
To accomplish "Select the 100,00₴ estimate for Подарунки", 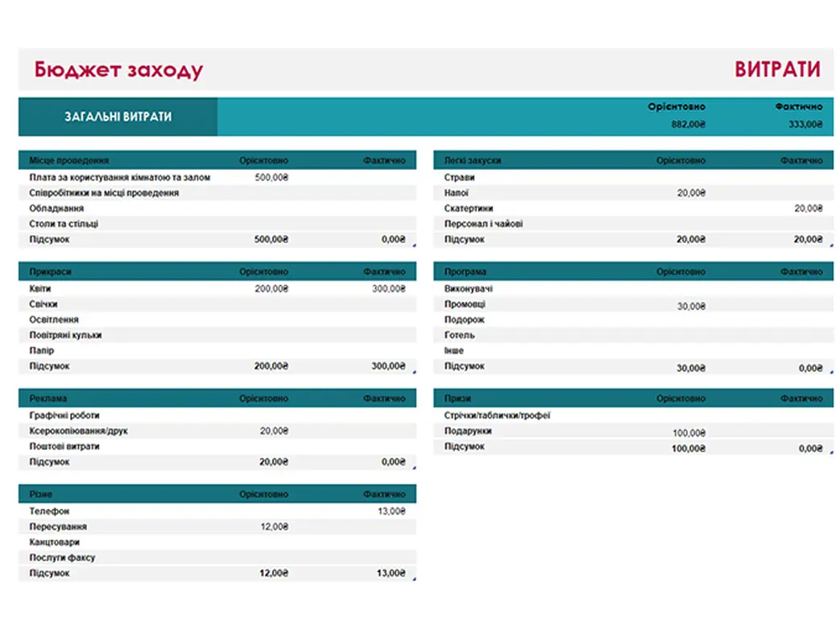I will (689, 432).
